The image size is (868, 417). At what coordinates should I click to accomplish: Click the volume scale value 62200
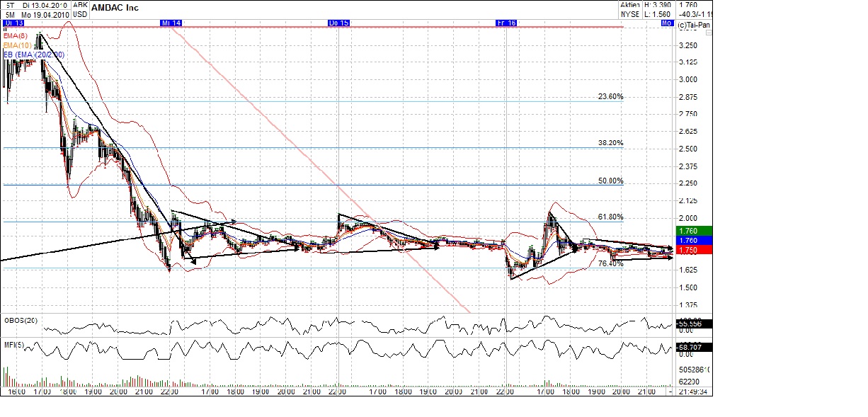coord(689,380)
